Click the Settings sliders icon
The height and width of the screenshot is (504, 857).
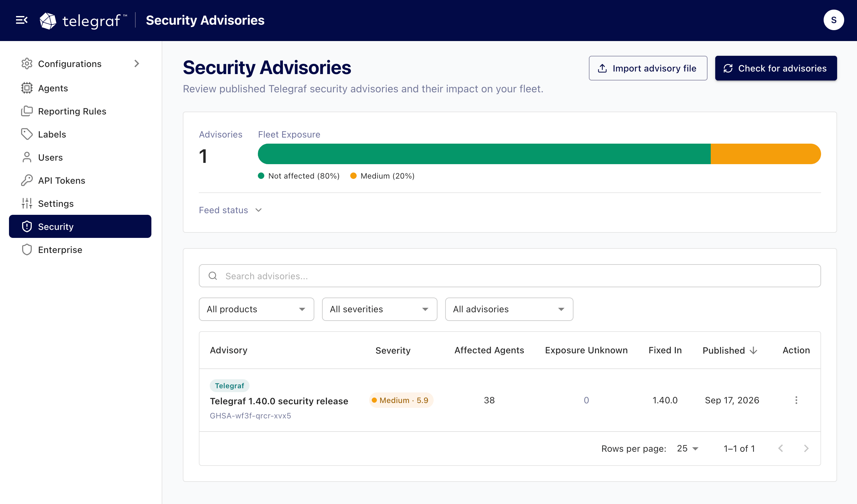pos(27,204)
